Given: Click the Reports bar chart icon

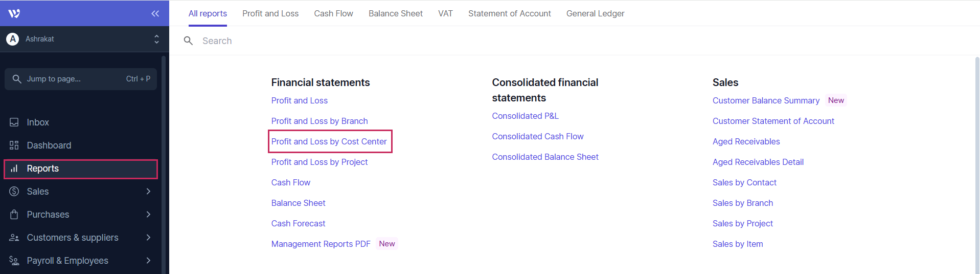Looking at the screenshot, I should click(14, 168).
